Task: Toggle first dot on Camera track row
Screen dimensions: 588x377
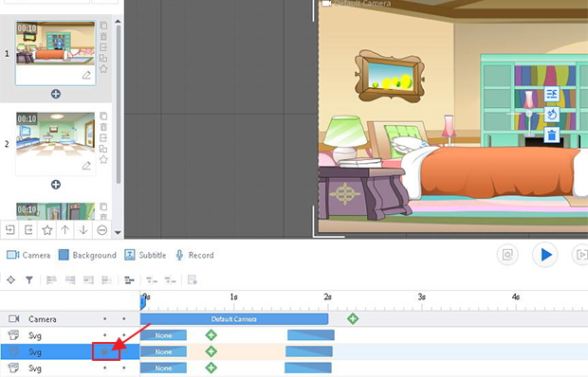Action: [105, 319]
